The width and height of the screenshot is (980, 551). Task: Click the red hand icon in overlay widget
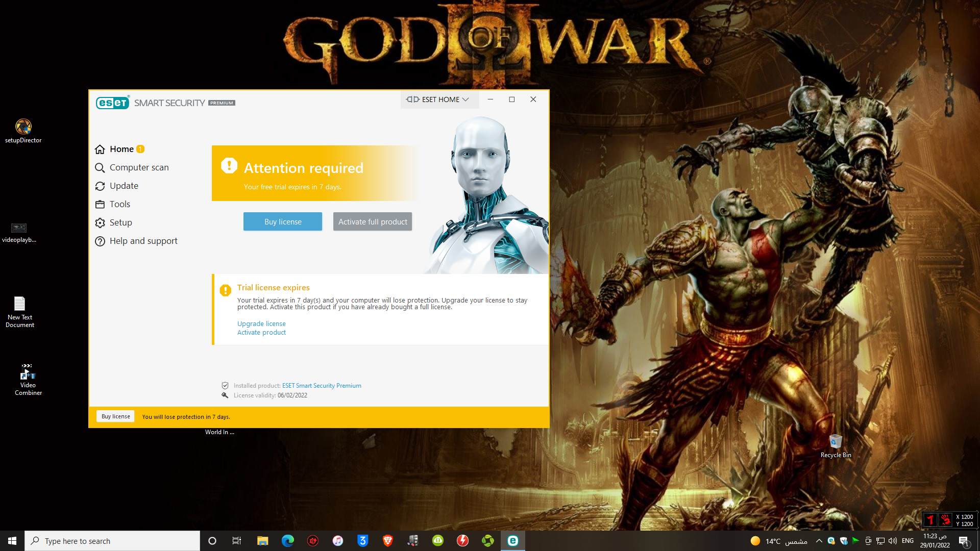(946, 520)
